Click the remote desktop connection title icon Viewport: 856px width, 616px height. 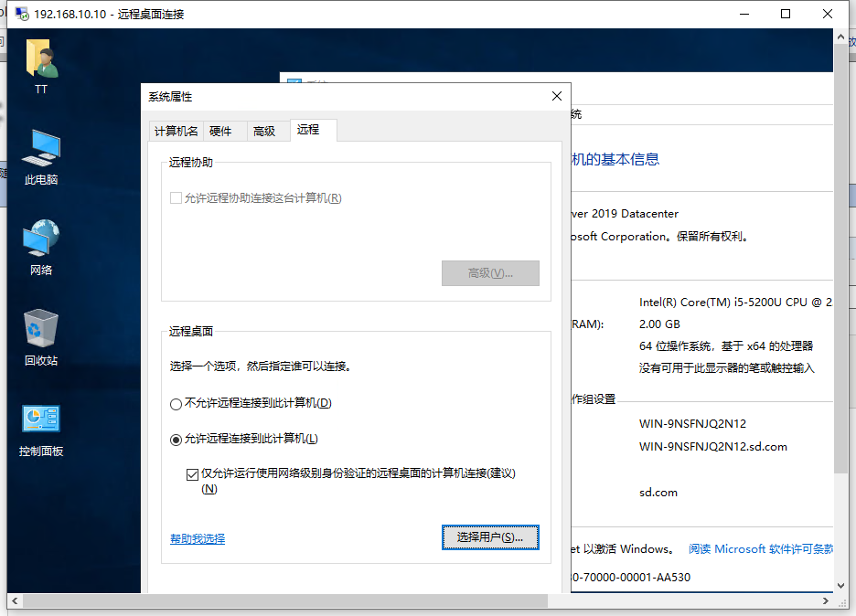(22, 14)
